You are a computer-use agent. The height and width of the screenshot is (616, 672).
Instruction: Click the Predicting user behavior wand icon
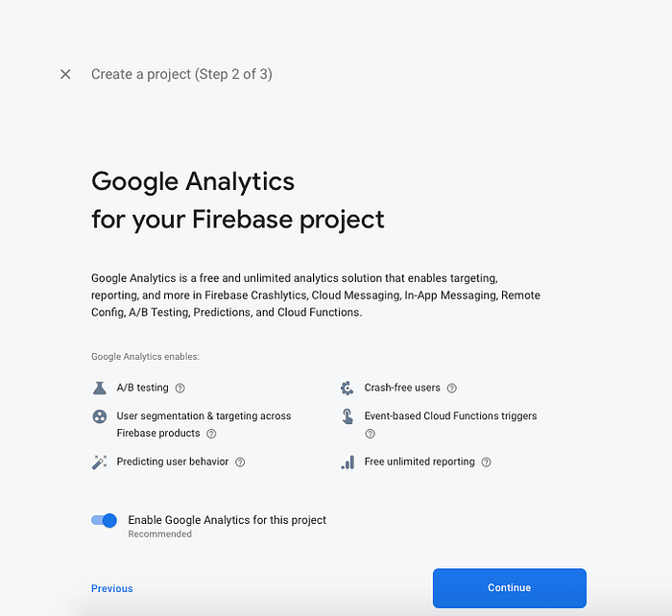(x=99, y=462)
